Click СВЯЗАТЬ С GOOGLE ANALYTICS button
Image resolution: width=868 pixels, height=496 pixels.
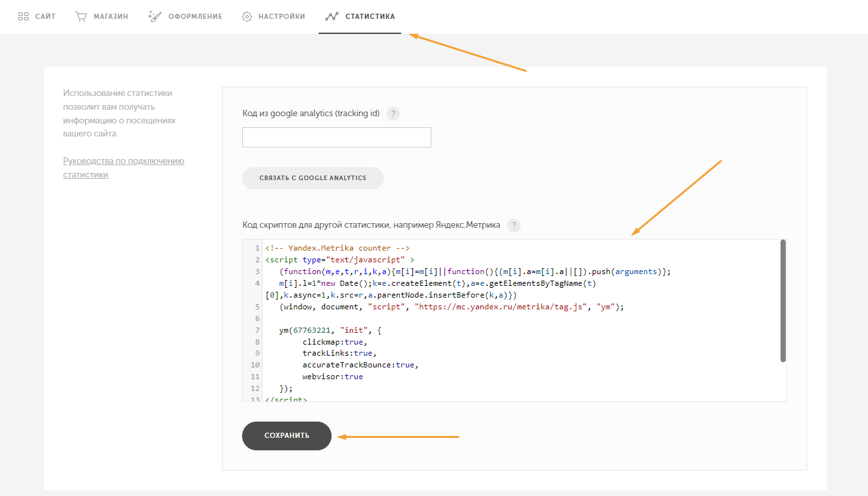point(313,178)
